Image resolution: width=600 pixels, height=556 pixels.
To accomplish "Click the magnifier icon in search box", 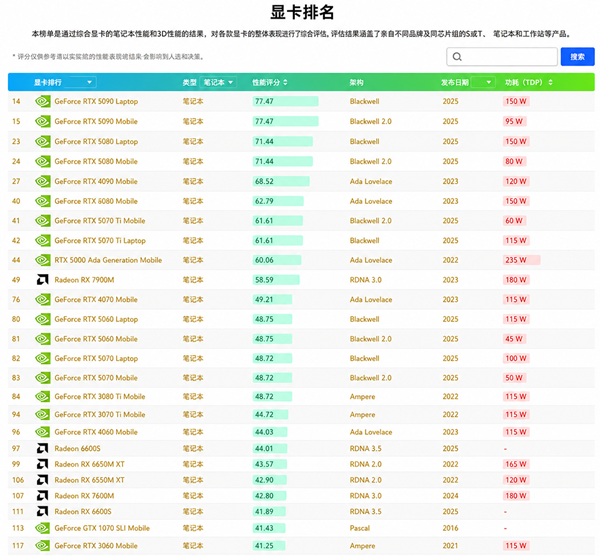I will tap(457, 57).
